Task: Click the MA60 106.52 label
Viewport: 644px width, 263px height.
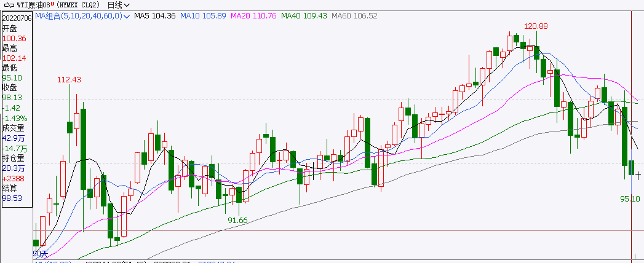Action: [x=354, y=16]
